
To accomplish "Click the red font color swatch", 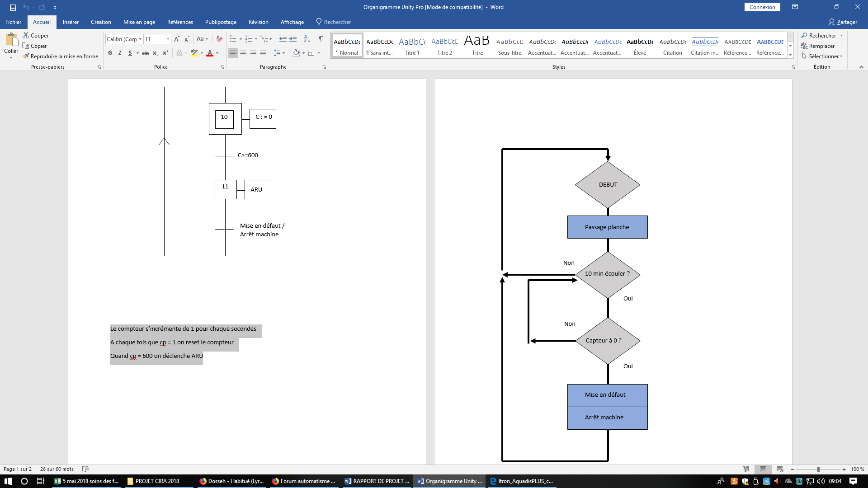I will tap(210, 53).
